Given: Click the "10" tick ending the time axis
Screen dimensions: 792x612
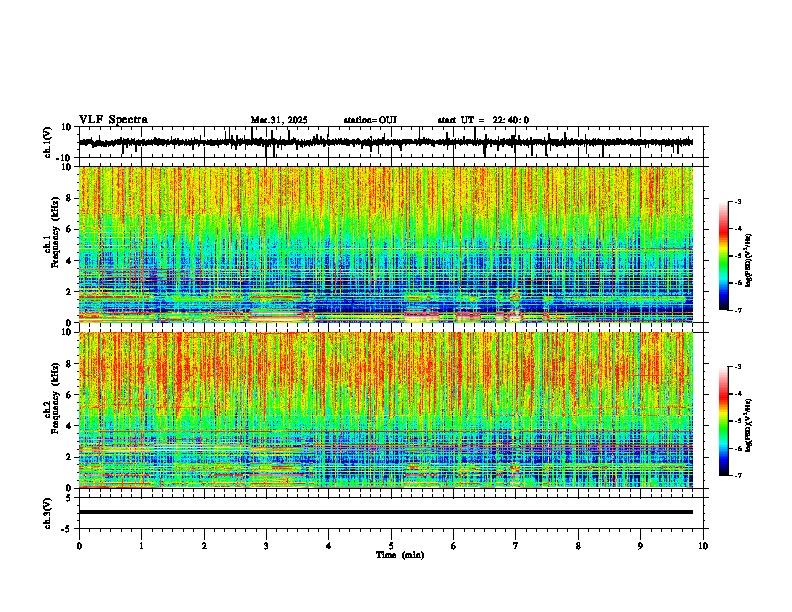Looking at the screenshot, I should (703, 546).
